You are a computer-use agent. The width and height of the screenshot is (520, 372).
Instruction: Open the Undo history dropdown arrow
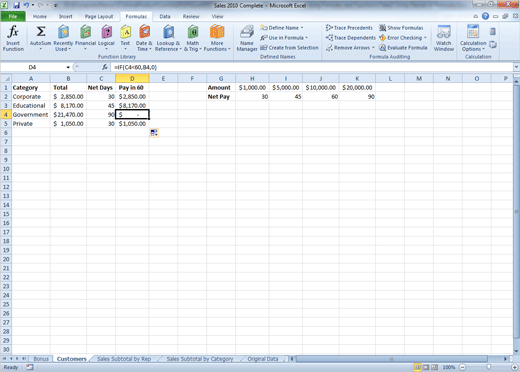coord(33,5)
